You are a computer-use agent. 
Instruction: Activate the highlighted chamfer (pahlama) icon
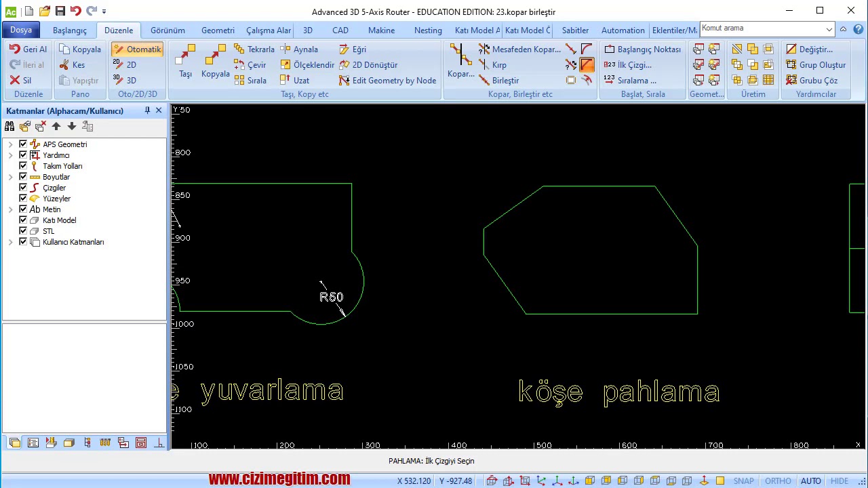587,65
